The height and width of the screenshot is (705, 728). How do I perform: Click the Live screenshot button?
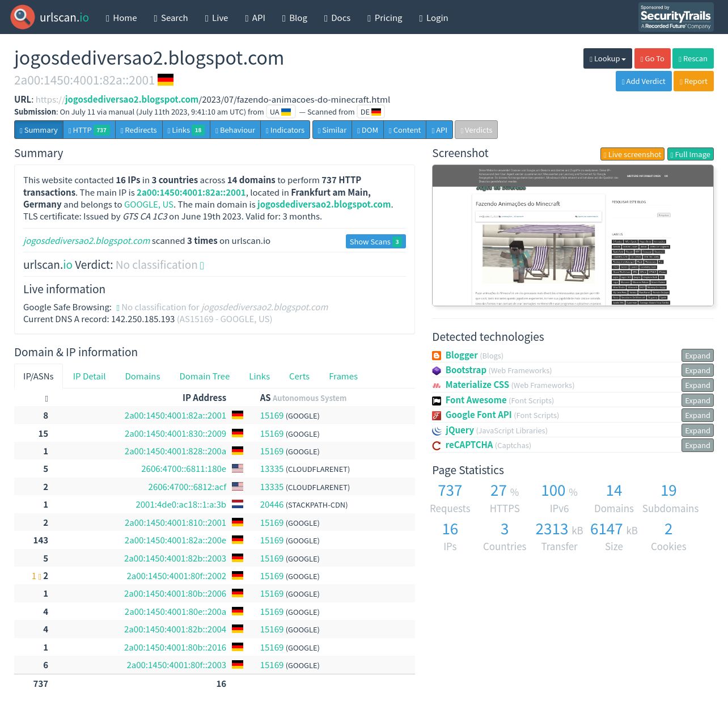coord(632,154)
